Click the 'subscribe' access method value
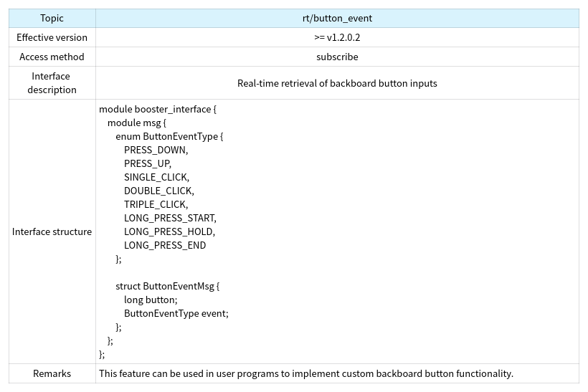The image size is (588, 392). (337, 57)
